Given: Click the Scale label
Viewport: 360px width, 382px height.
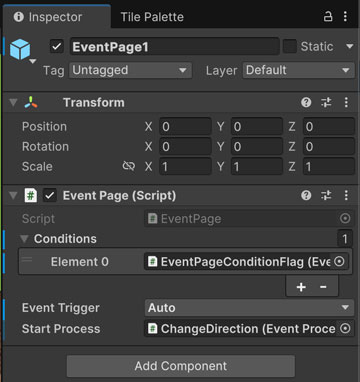Looking at the screenshot, I should click(37, 166).
